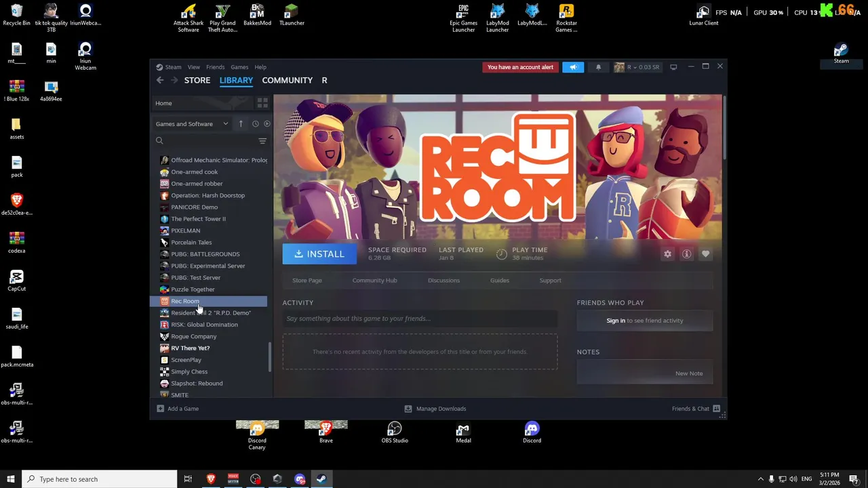This screenshot has width=868, height=488.
Task: Click the blue INSTALL button
Action: 319,253
